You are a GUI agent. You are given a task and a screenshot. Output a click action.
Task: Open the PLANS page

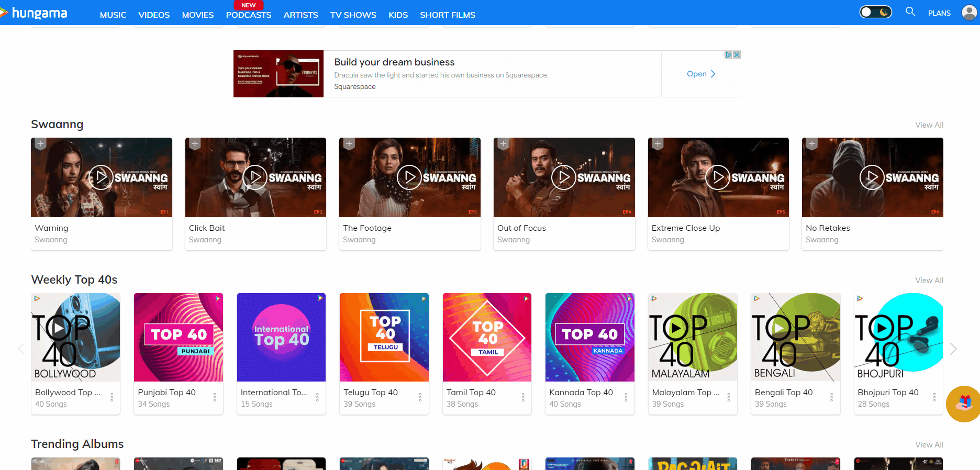click(x=939, y=13)
